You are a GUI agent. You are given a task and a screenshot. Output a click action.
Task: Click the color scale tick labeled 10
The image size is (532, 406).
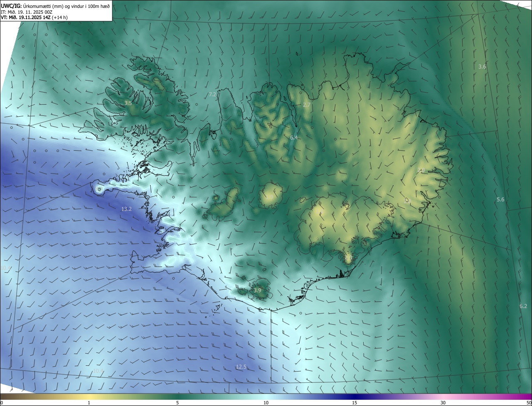pyautogui.click(x=266, y=403)
